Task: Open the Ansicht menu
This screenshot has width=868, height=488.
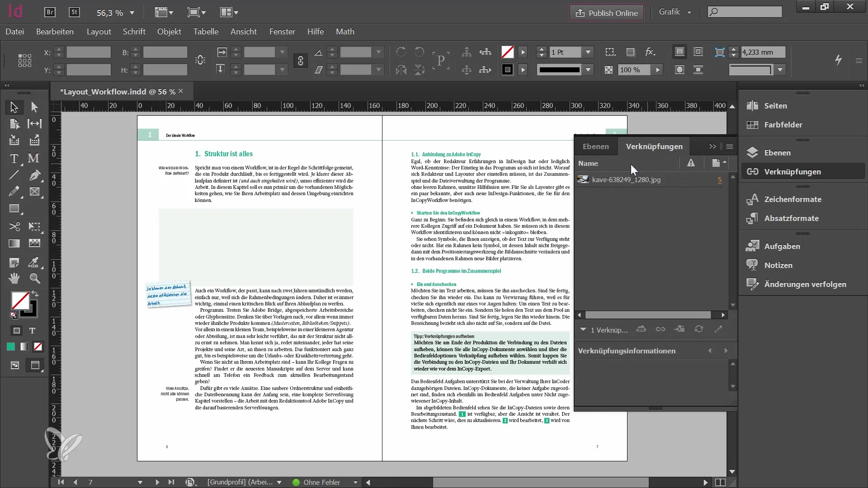Action: click(244, 32)
